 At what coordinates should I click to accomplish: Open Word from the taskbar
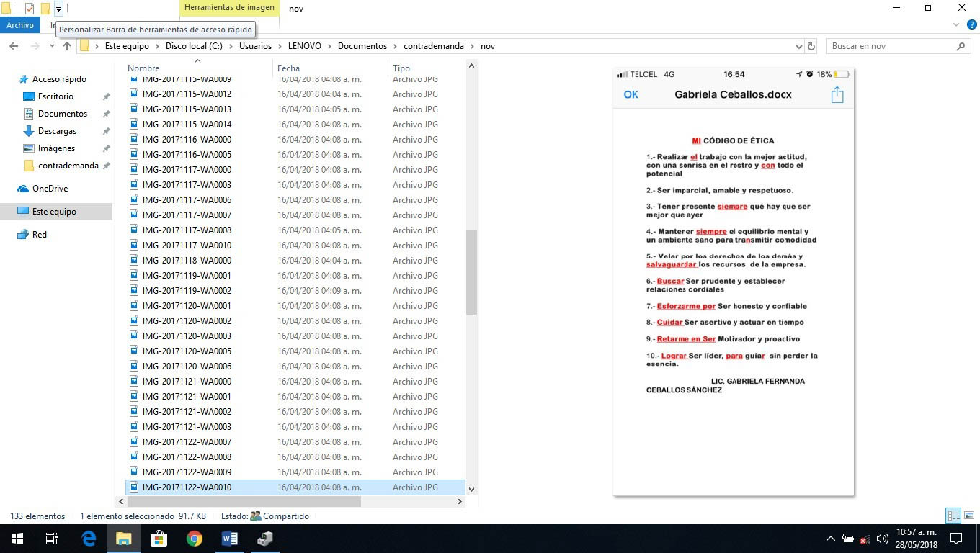coord(229,539)
